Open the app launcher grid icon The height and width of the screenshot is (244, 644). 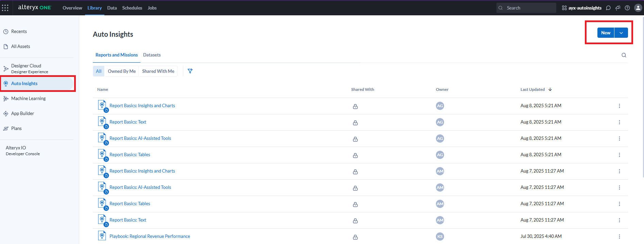coord(5,7)
